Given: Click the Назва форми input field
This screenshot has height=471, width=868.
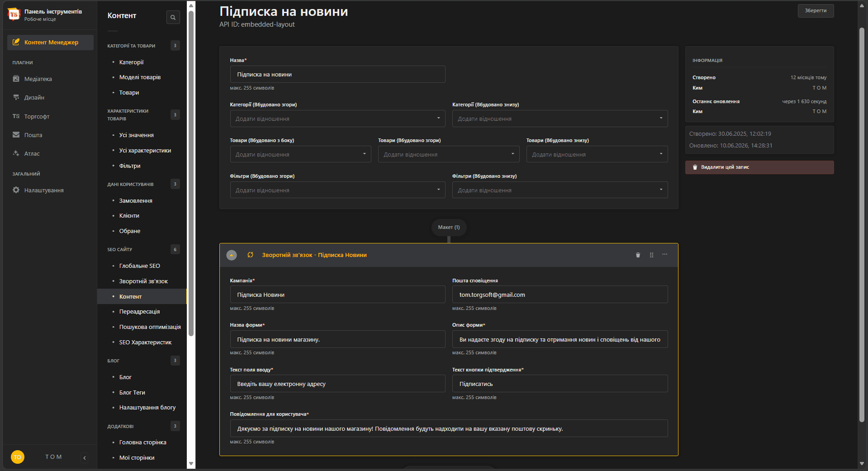Looking at the screenshot, I should click(337, 339).
